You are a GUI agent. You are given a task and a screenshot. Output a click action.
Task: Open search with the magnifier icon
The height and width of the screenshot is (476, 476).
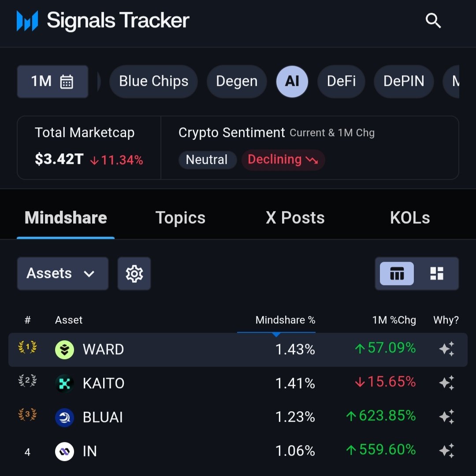point(433,21)
